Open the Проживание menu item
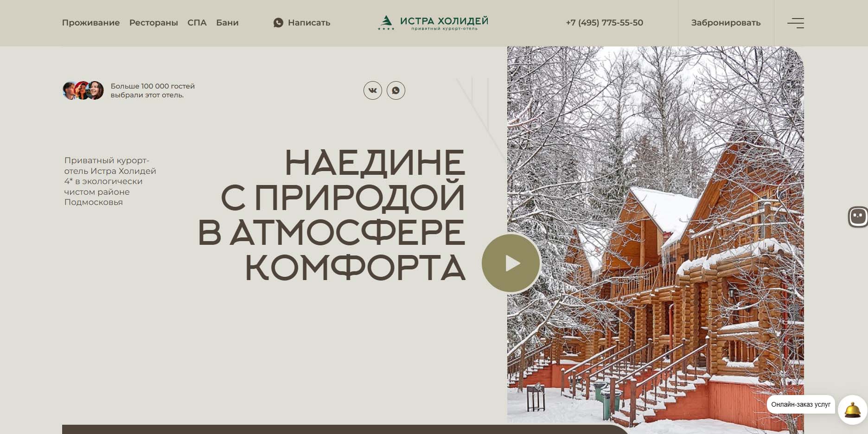 (x=91, y=23)
